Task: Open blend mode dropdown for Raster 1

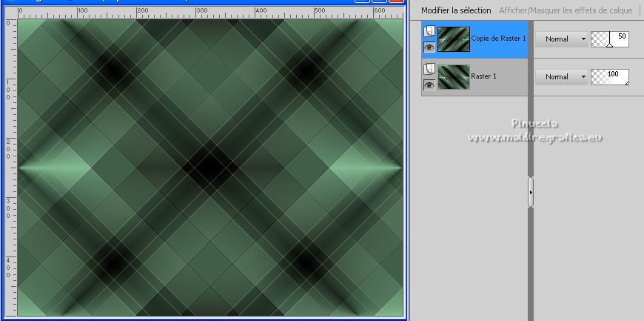Action: [562, 77]
